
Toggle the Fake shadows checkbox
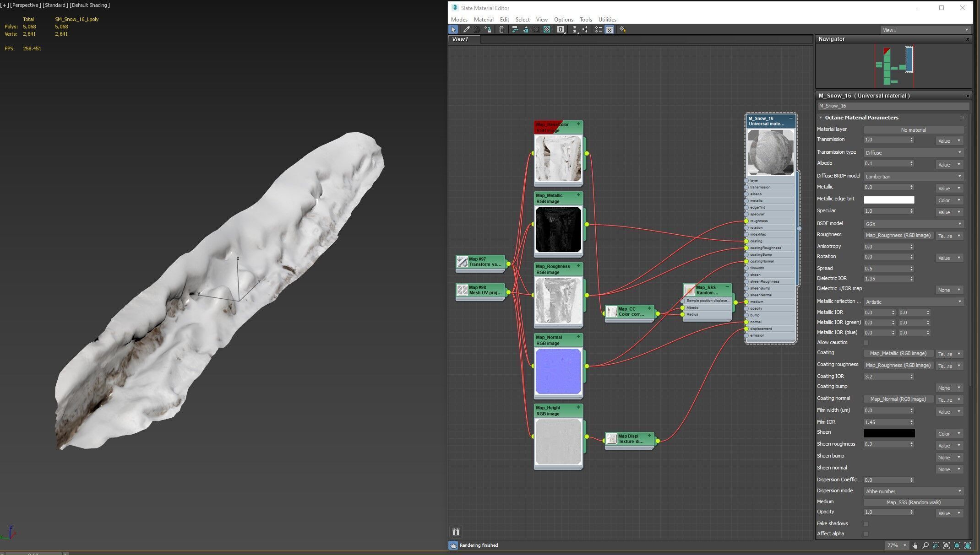[866, 524]
